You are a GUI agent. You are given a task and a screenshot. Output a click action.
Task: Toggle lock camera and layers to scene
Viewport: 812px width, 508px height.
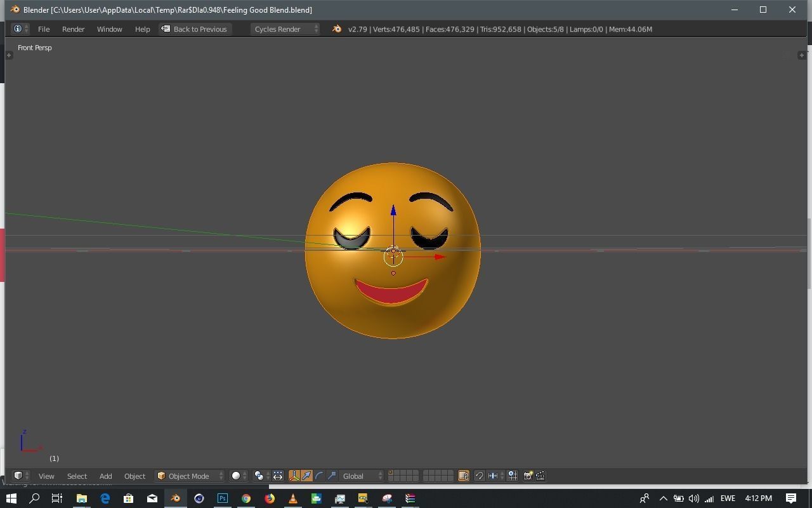(x=464, y=476)
